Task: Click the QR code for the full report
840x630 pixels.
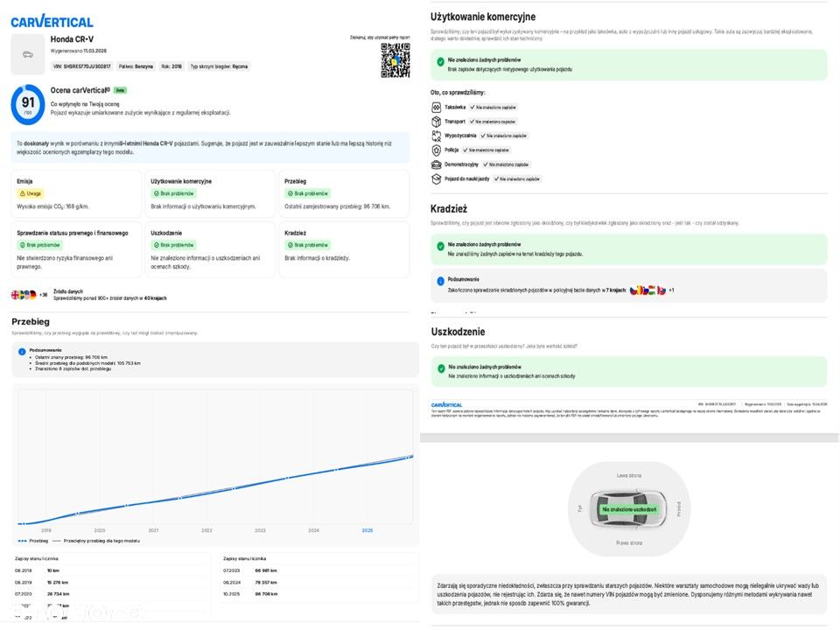Action: point(395,60)
